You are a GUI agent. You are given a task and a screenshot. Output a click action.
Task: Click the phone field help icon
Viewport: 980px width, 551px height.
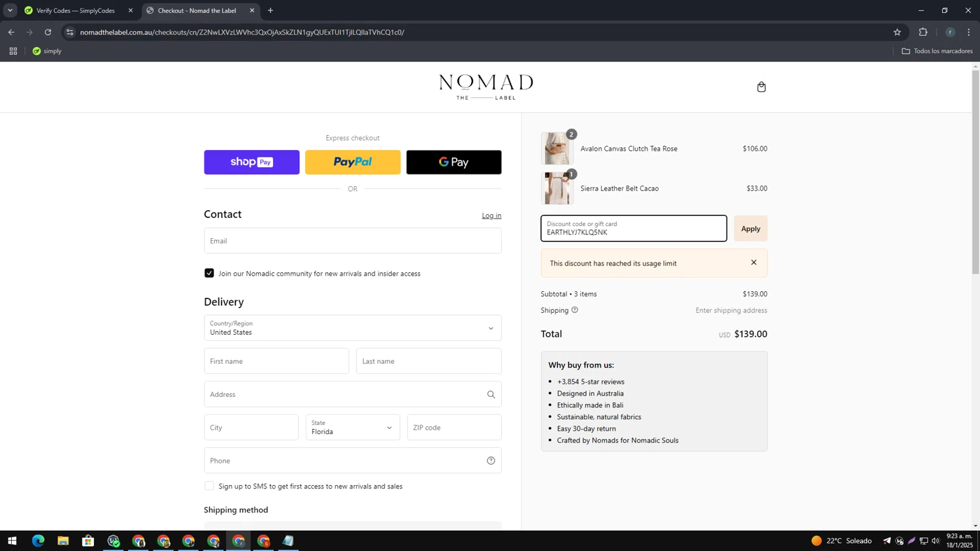tap(491, 461)
